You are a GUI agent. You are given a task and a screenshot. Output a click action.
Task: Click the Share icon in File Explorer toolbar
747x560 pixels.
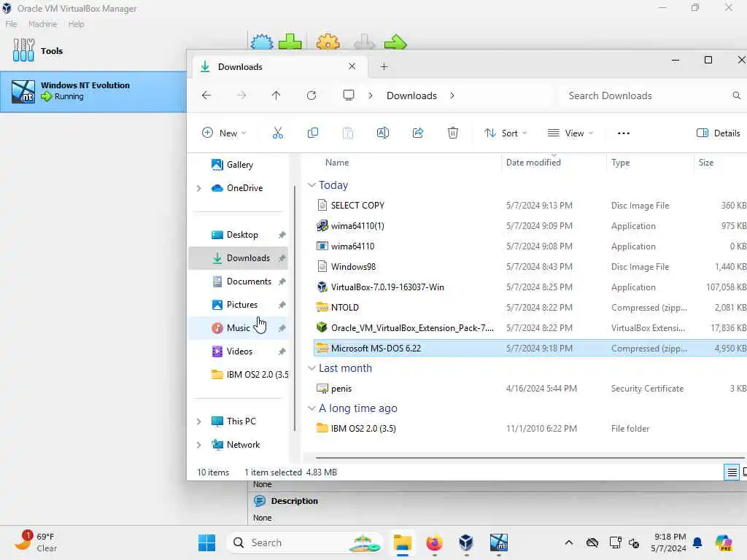418,133
